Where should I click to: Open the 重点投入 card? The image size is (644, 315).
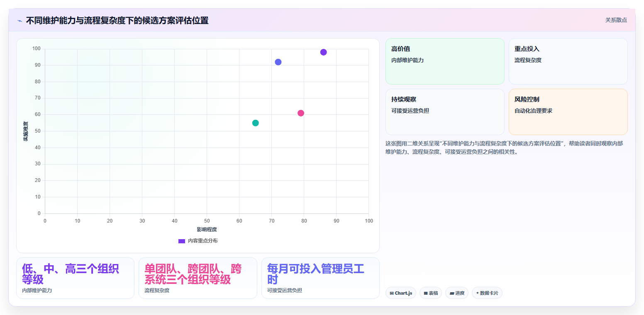pos(568,61)
